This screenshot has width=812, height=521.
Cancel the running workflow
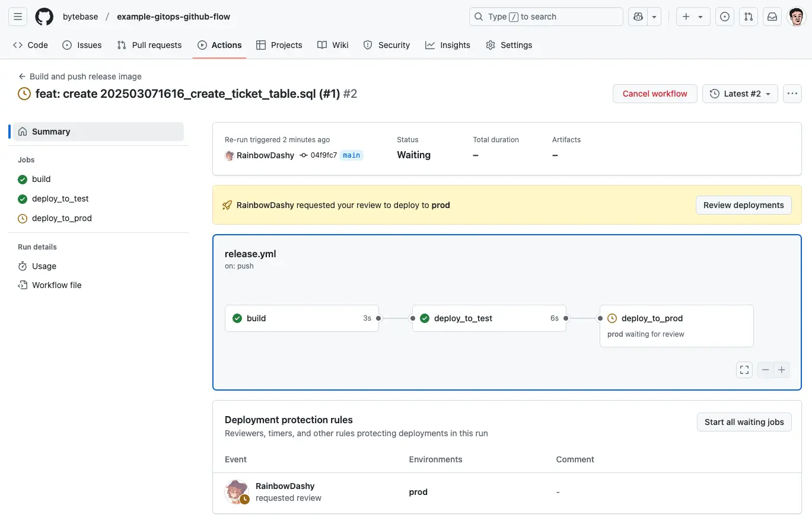click(655, 93)
